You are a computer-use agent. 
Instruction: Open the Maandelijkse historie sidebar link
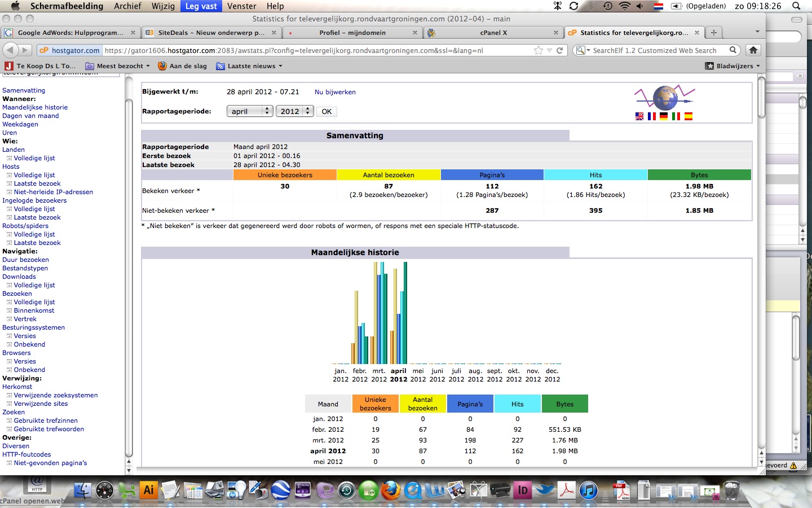click(x=35, y=107)
